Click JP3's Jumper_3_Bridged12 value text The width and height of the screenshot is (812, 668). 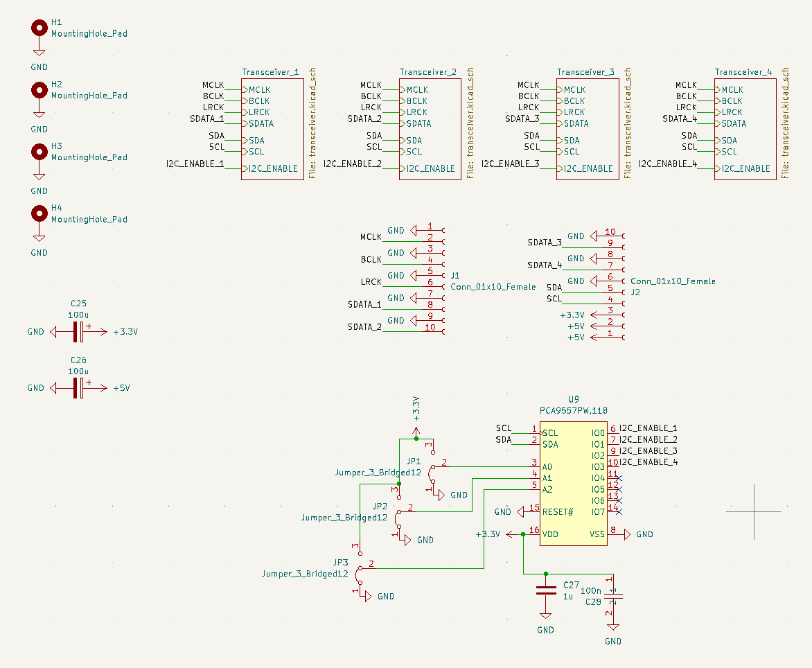(305, 574)
